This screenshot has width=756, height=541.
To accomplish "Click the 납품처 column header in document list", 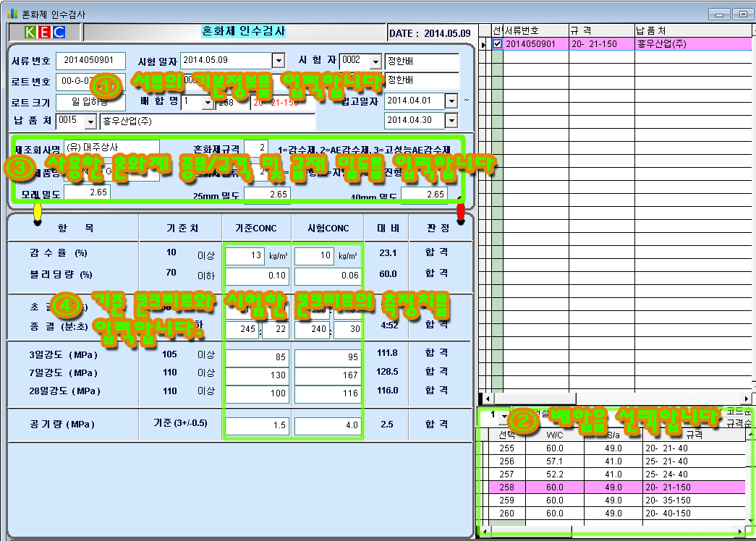I will 693,31.
